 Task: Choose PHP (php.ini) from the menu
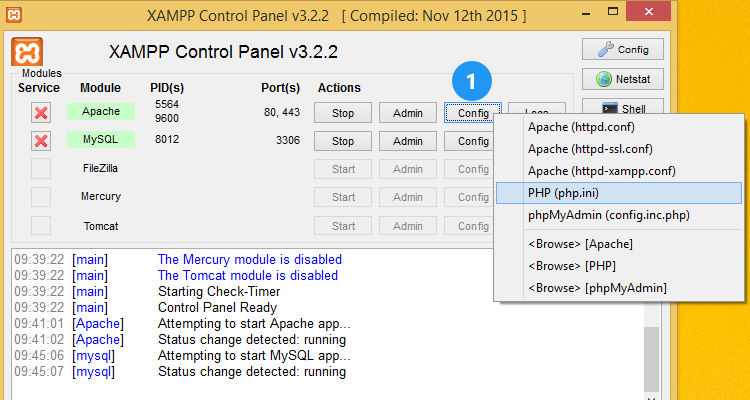coord(618,193)
